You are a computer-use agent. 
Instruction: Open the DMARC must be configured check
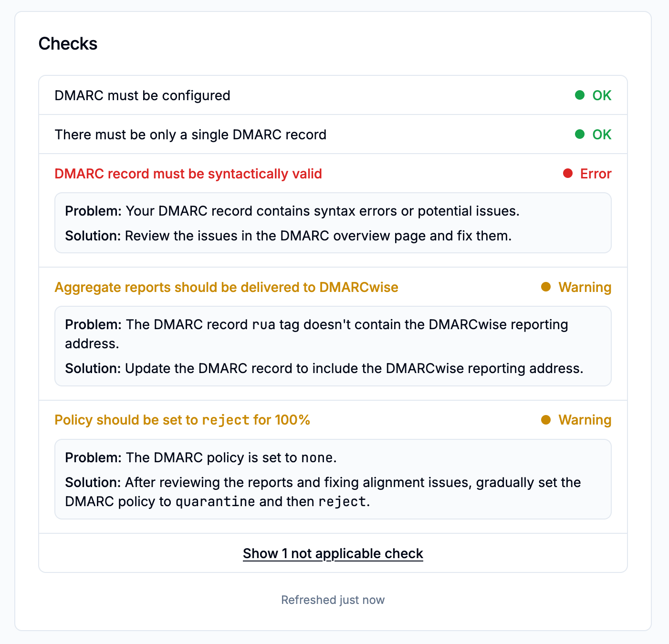click(142, 95)
